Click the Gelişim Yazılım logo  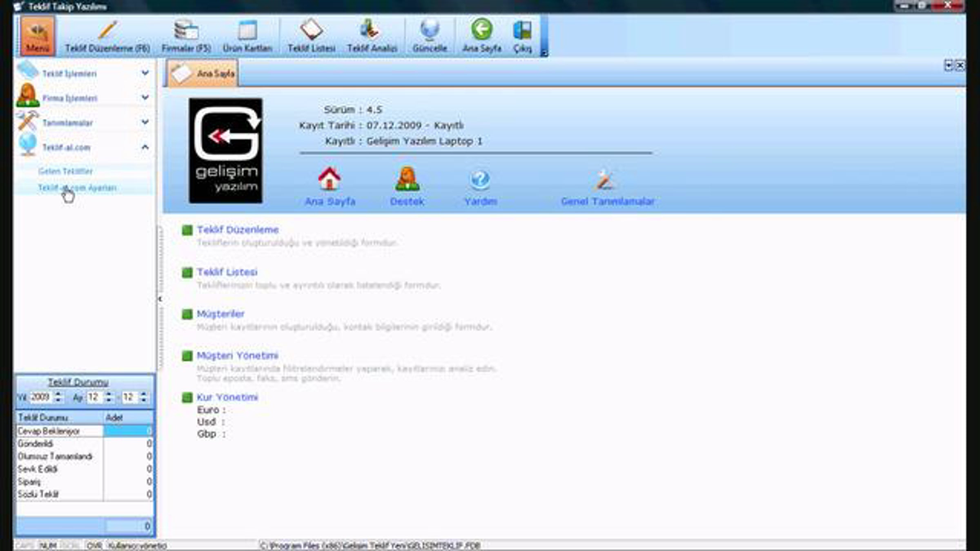coord(226,151)
